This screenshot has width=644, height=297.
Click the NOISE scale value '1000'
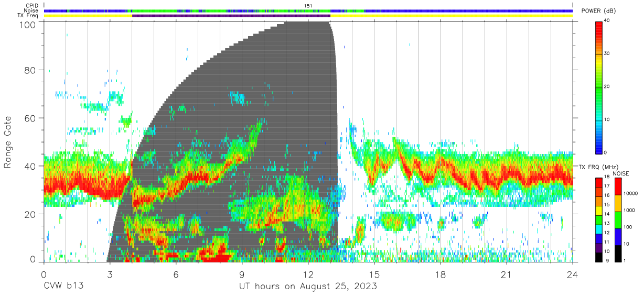tap(628, 210)
